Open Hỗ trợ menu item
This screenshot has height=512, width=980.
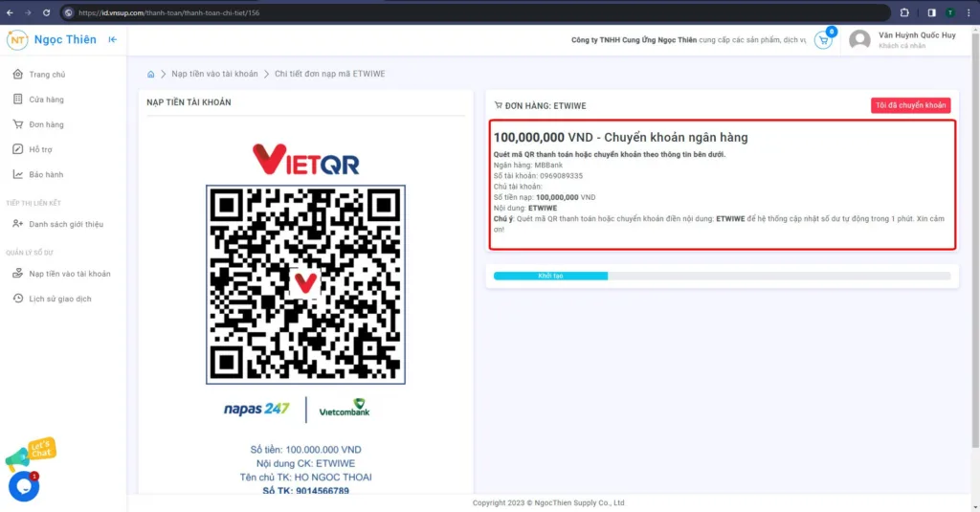click(x=40, y=149)
